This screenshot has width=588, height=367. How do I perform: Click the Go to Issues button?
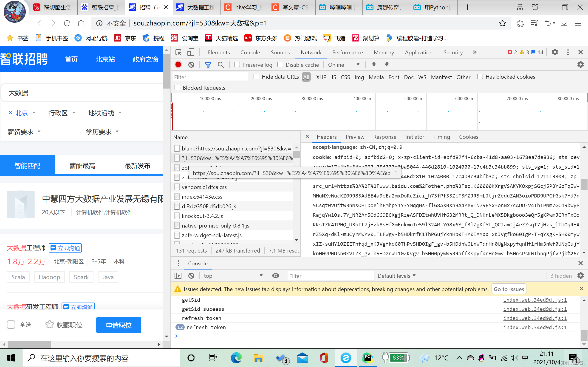509,289
